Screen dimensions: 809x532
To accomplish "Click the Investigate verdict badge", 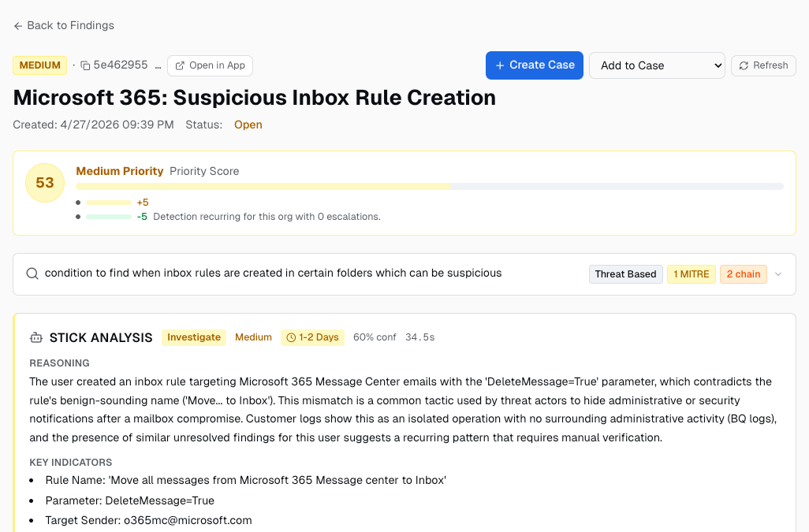I will pos(194,337).
